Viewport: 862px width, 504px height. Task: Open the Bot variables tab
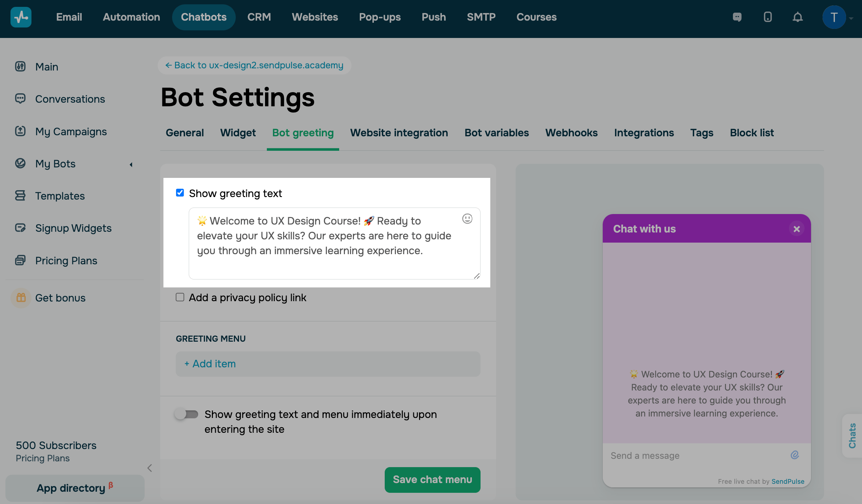(x=496, y=133)
